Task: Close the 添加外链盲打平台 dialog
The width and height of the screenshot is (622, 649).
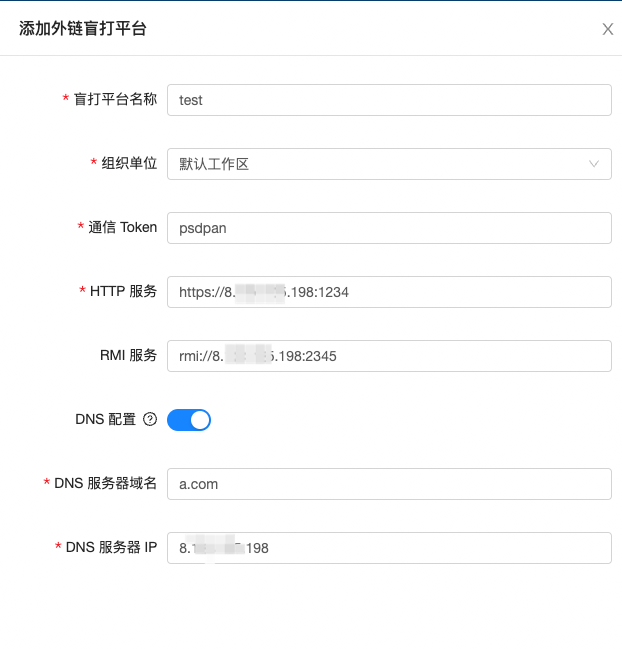Action: [x=607, y=29]
